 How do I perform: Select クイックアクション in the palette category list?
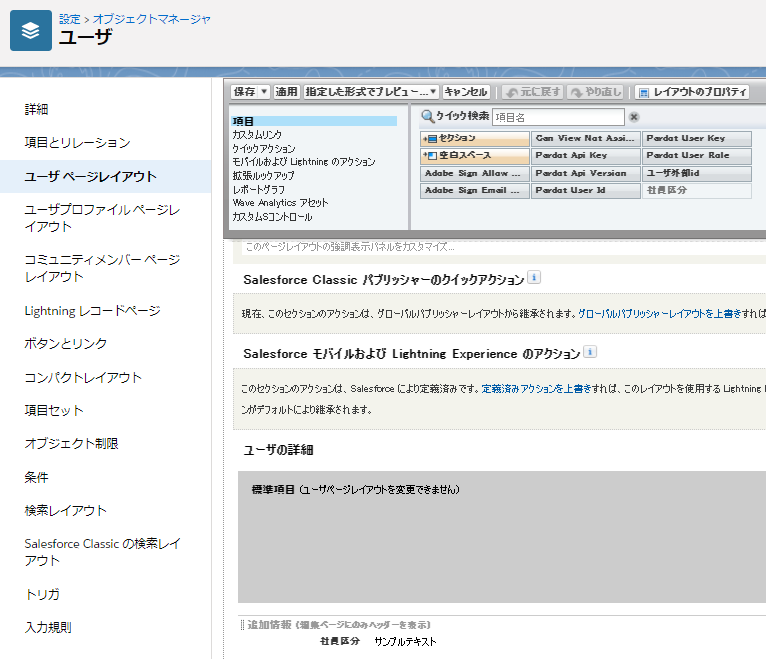click(x=264, y=148)
